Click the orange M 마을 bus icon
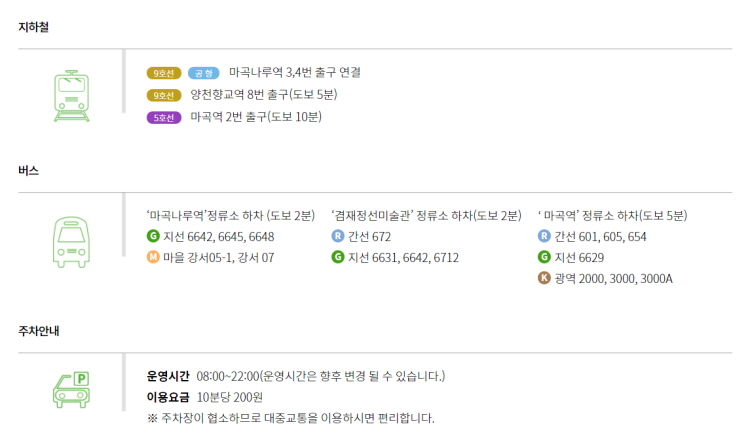Image resolution: width=750 pixels, height=437 pixels. click(x=153, y=257)
